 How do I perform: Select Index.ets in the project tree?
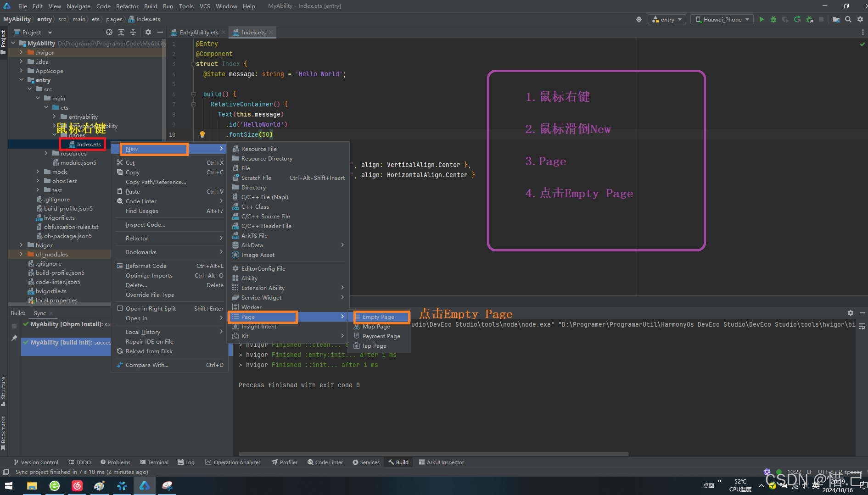point(85,144)
